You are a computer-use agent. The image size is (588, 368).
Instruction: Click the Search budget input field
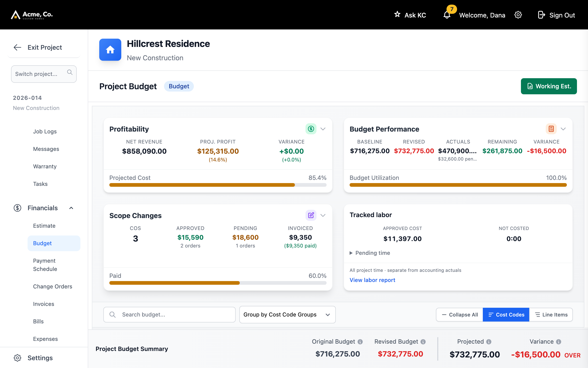tap(169, 315)
